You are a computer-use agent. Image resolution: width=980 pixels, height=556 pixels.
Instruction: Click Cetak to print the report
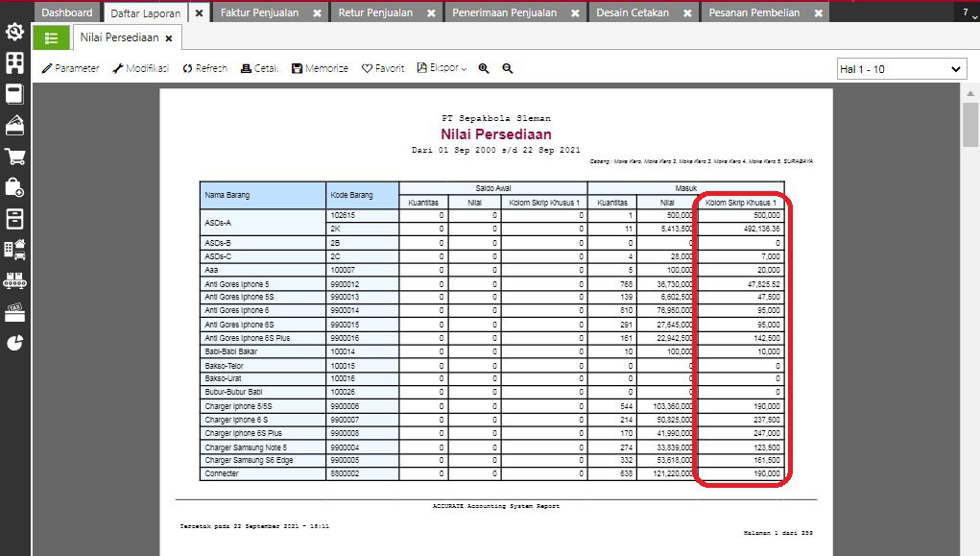click(259, 68)
